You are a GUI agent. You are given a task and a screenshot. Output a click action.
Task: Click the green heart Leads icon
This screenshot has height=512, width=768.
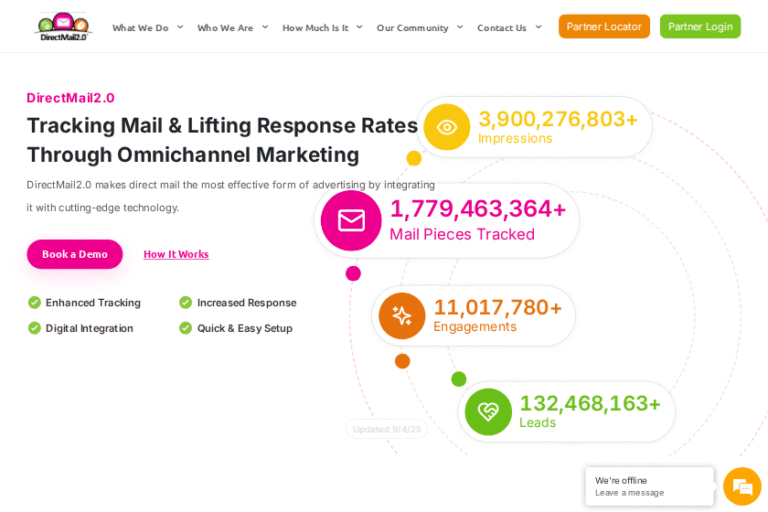pos(488,411)
